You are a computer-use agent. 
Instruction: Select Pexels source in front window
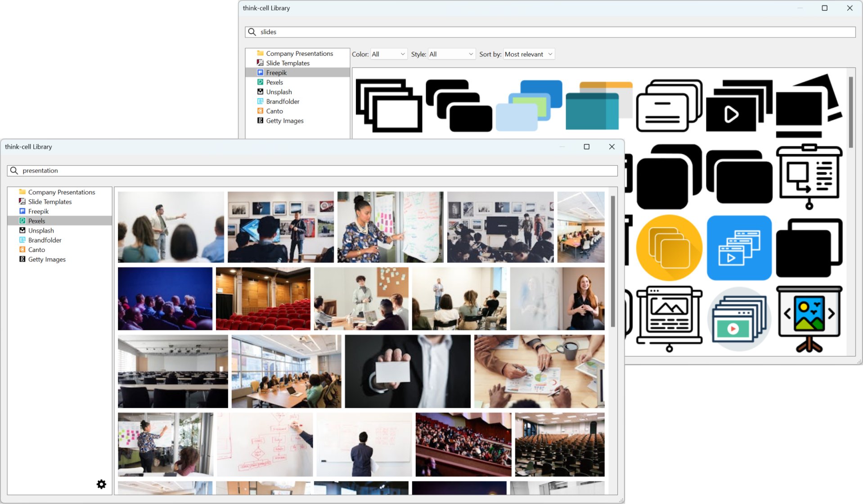point(59,221)
